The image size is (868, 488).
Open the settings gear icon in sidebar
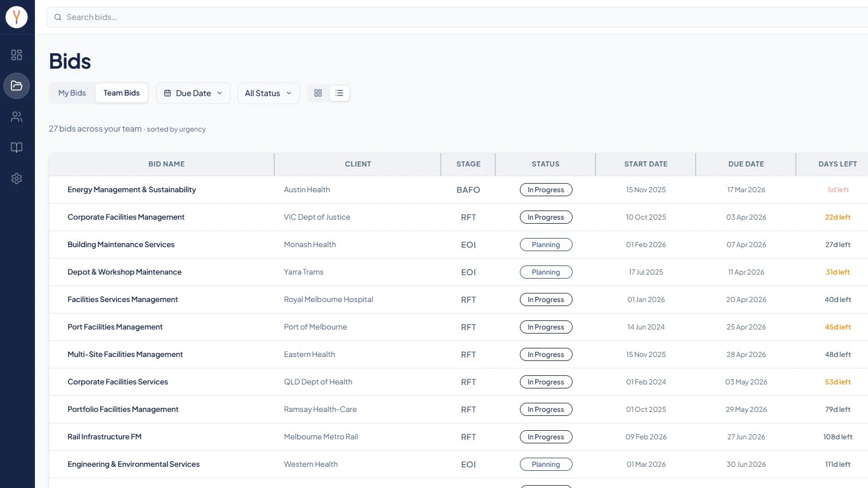(17, 178)
